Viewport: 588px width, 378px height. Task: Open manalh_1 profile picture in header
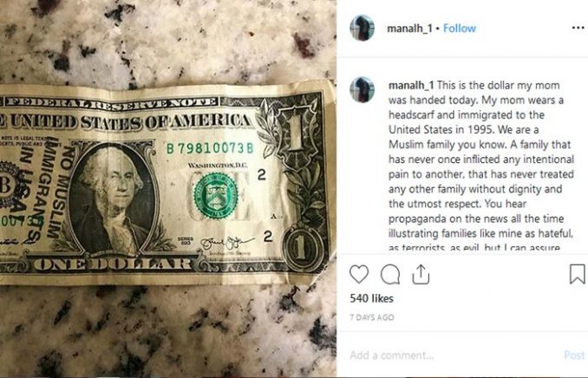[362, 28]
